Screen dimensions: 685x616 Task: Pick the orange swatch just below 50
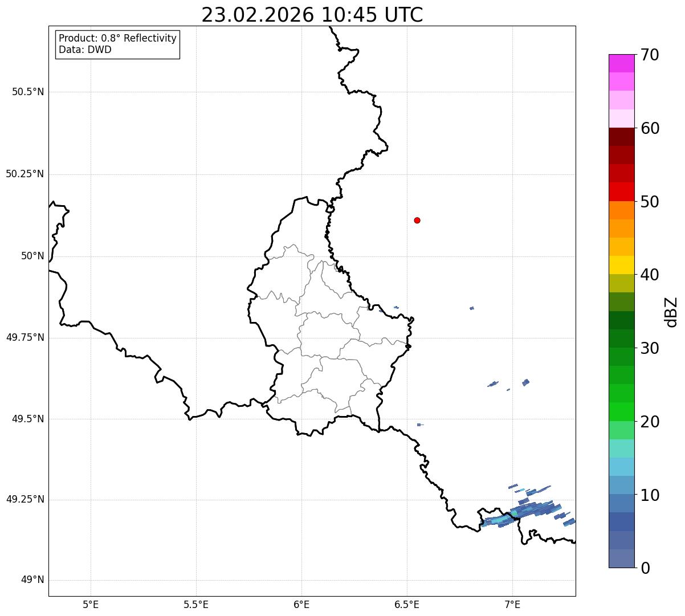(621, 210)
